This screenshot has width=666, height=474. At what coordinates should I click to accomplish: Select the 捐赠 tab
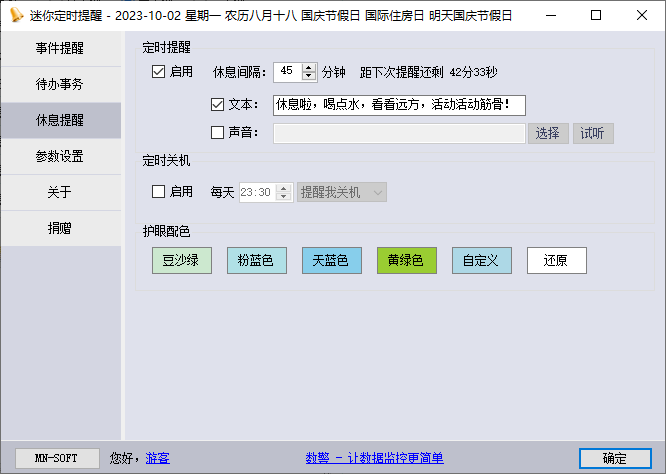[60, 228]
